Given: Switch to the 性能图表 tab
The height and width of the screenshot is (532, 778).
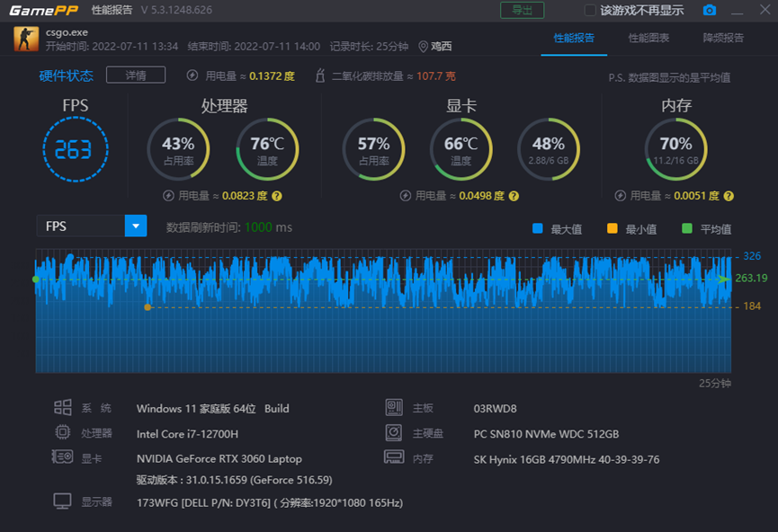Looking at the screenshot, I should (x=648, y=39).
